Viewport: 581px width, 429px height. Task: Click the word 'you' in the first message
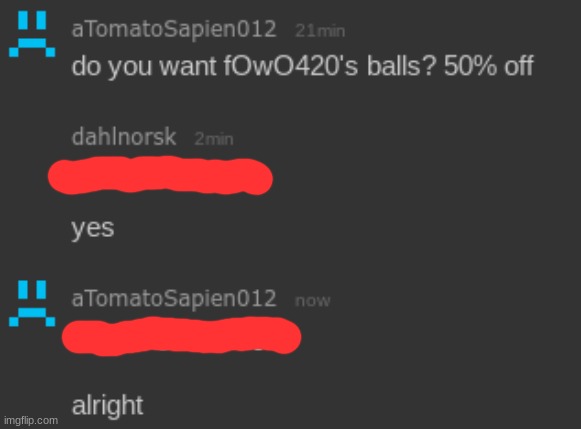point(130,69)
